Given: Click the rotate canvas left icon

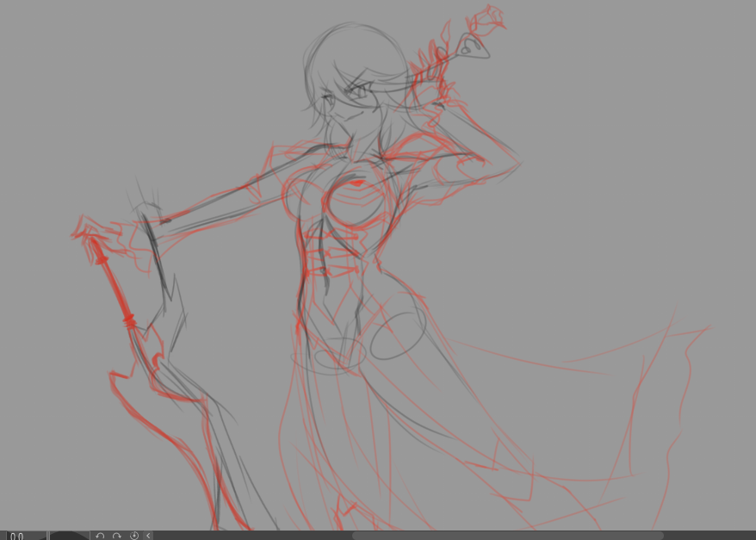Looking at the screenshot, I should point(100,535).
